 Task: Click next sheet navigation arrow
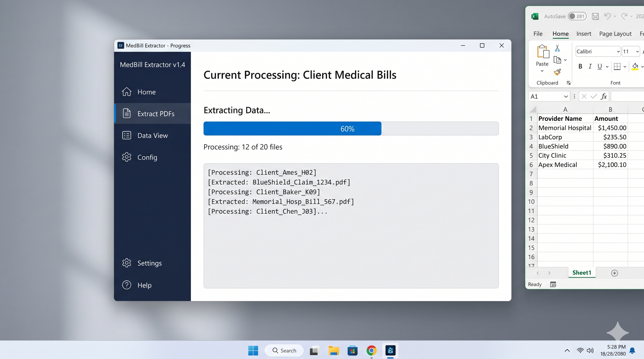[549, 273]
